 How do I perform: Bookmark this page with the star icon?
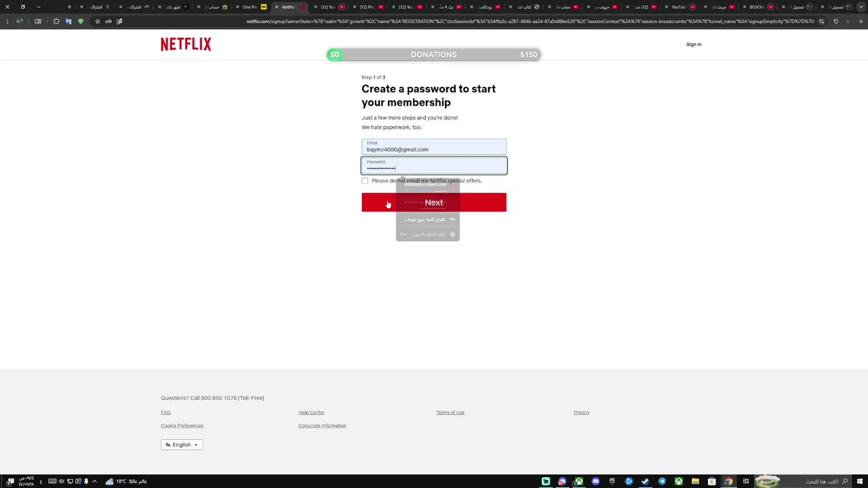coord(97,21)
